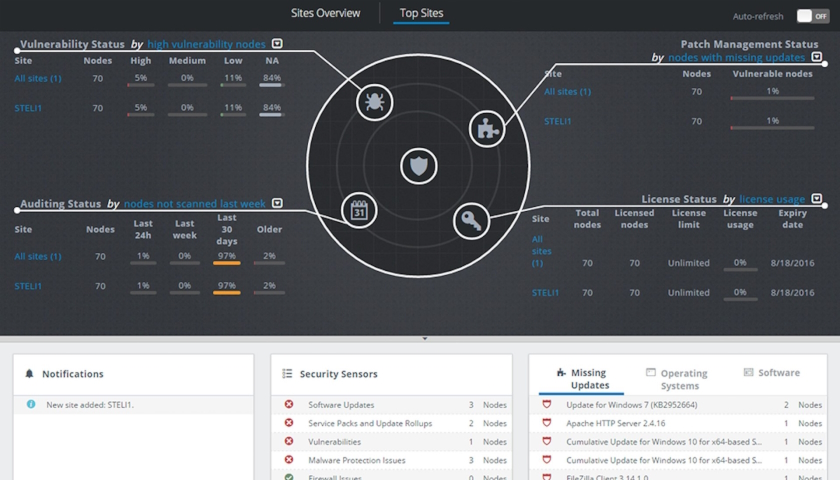Click the Security Sensors list icon
The width and height of the screenshot is (840, 480).
(x=287, y=373)
